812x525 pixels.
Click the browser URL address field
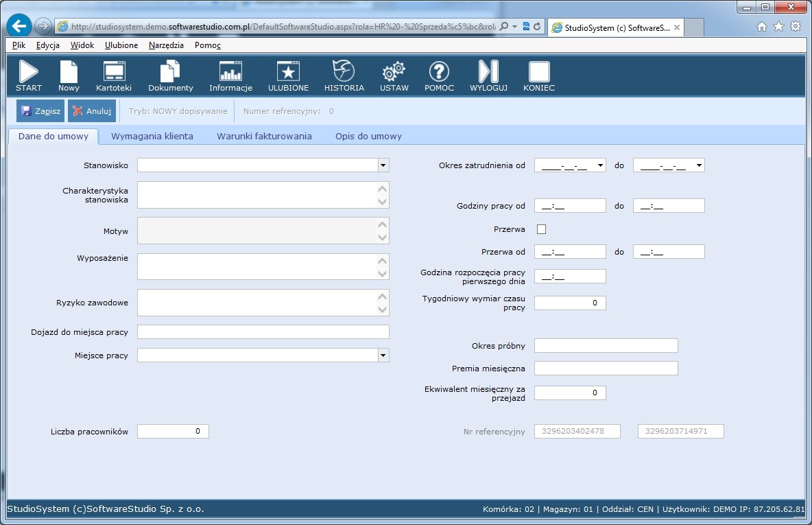pyautogui.click(x=283, y=27)
